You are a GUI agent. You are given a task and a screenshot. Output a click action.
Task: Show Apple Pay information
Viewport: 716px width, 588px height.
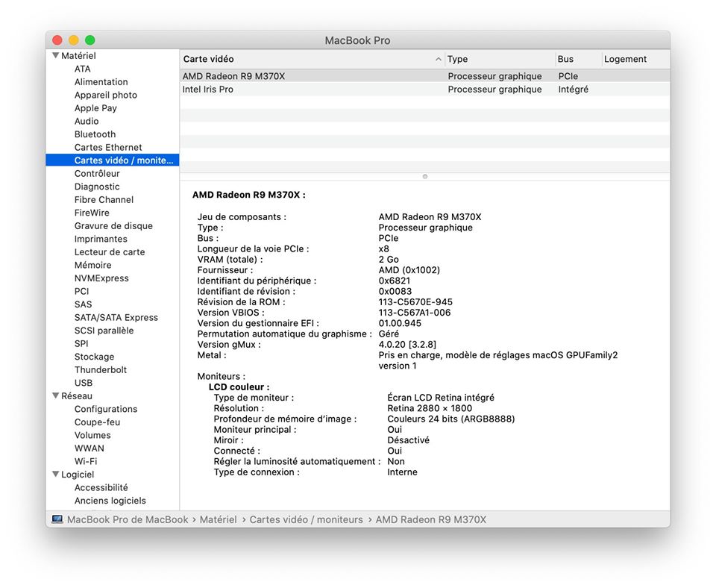[x=96, y=107]
